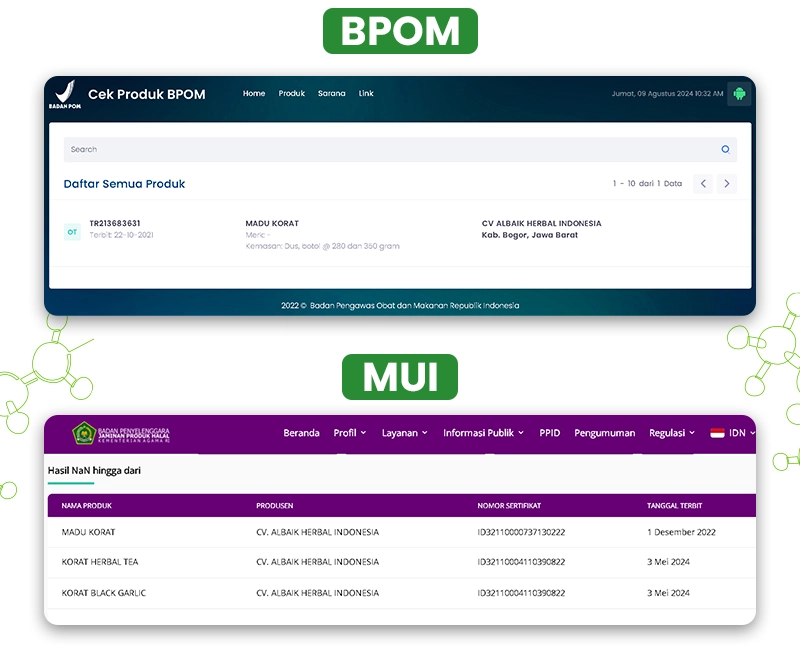Click the green MUI heading badge
This screenshot has height=659, width=800.
[x=400, y=377]
